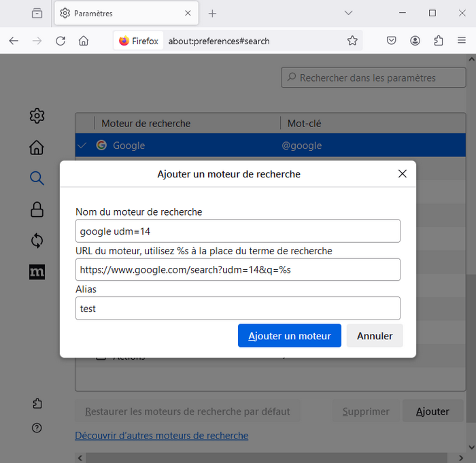Open the account profile icon

[415, 40]
